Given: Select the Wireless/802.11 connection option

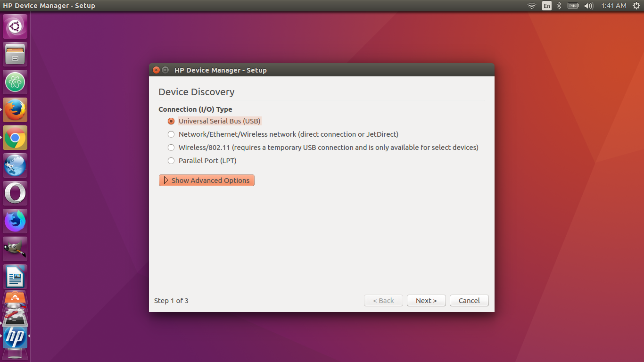Looking at the screenshot, I should tap(323, 148).
